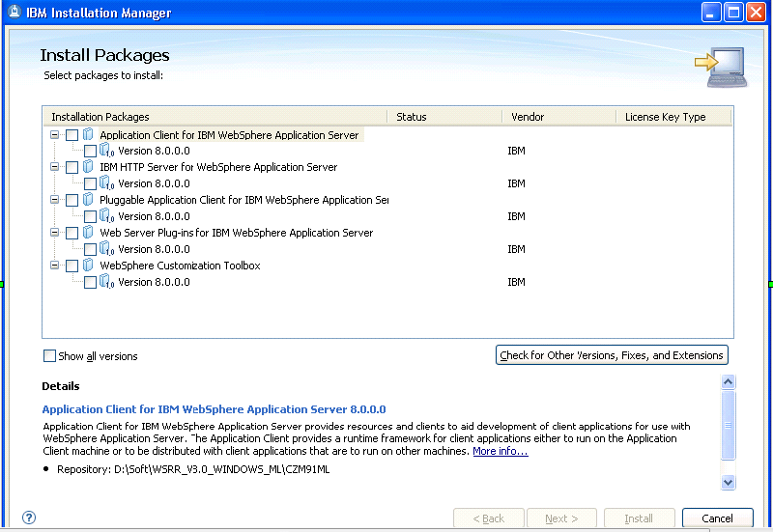Check WebSphere Customization Toolbox package
Screen dimensions: 773x532
(72, 266)
